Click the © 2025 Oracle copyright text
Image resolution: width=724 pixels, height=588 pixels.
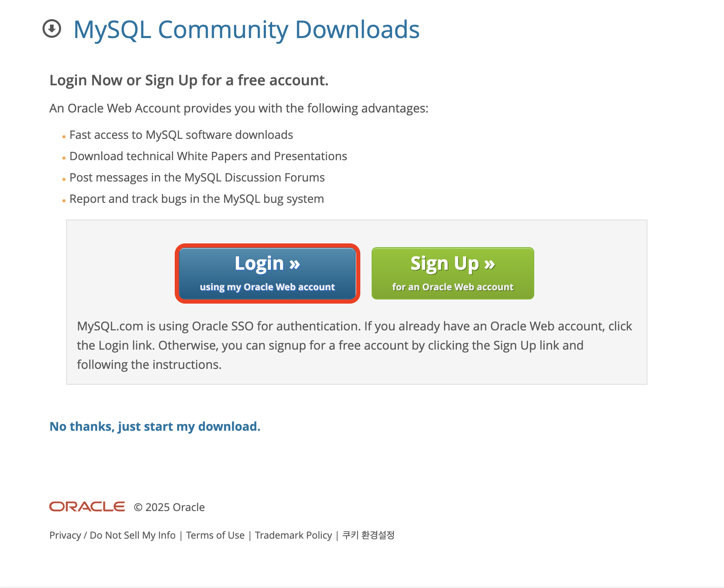169,507
